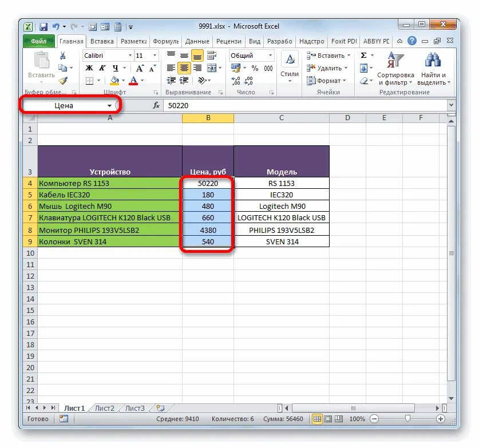Select the Format Painter brush icon

[x=63, y=80]
